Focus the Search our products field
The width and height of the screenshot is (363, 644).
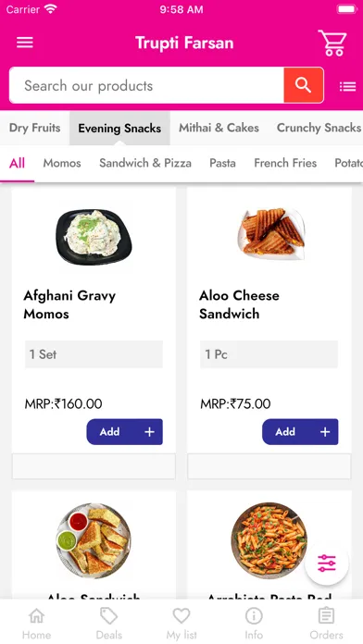[146, 85]
